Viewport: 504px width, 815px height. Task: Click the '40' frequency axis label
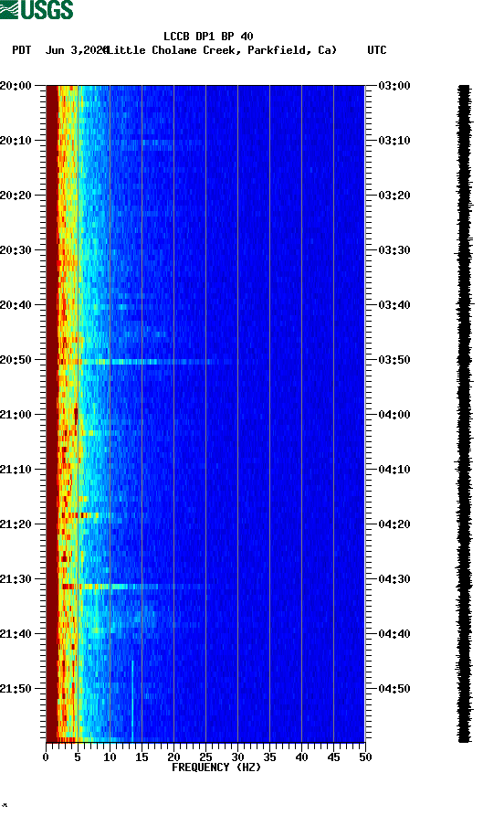coord(301,757)
